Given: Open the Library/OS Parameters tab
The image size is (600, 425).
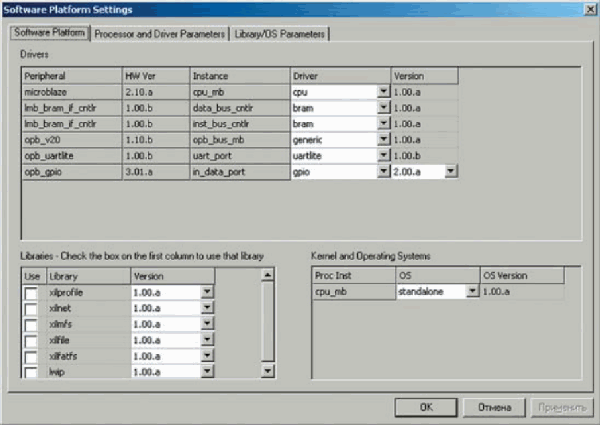Looking at the screenshot, I should pos(280,34).
